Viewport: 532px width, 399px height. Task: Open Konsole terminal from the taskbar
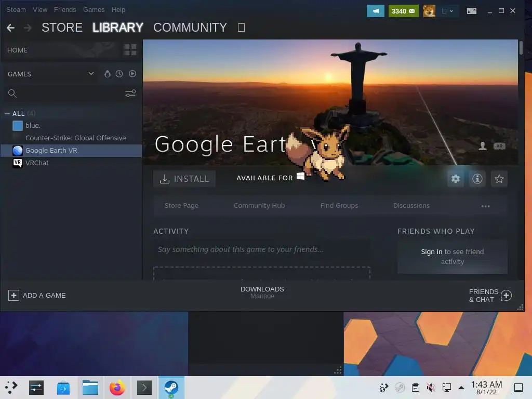[x=144, y=388]
